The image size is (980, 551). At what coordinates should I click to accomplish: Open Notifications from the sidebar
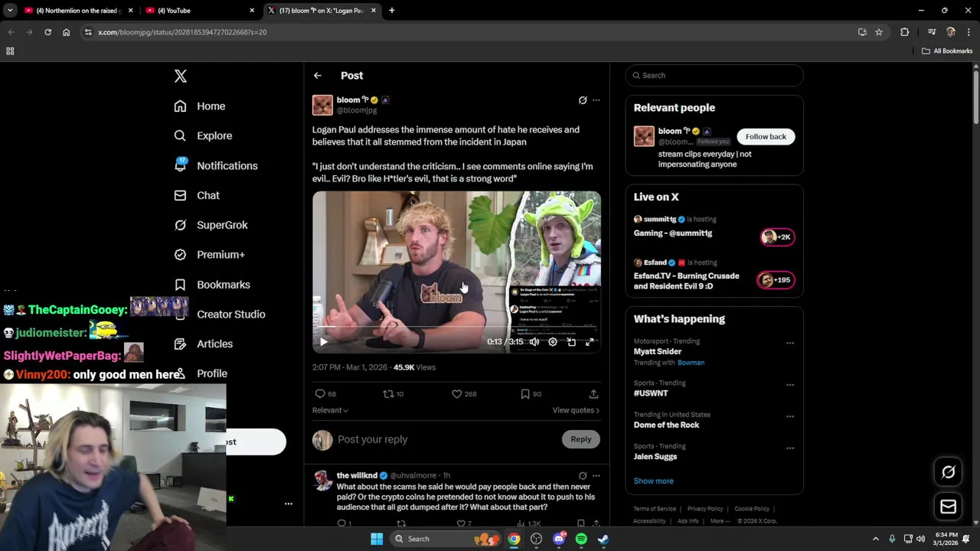pos(216,165)
